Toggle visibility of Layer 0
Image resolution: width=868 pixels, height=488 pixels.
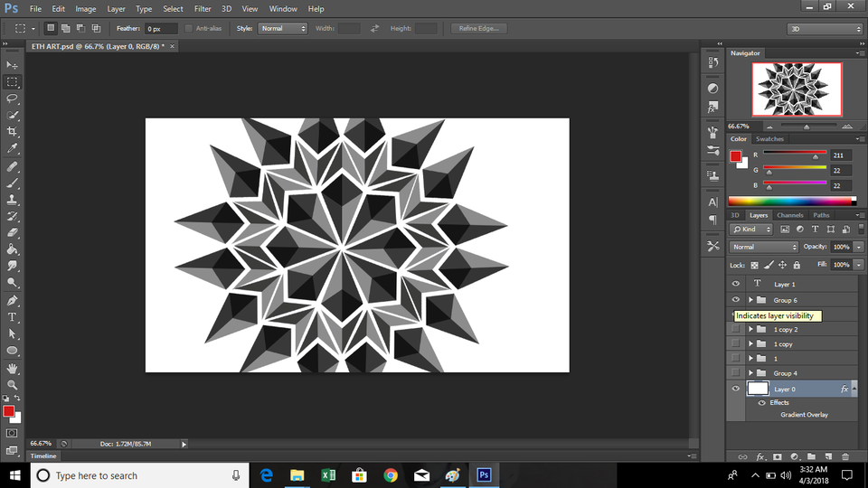(736, 389)
